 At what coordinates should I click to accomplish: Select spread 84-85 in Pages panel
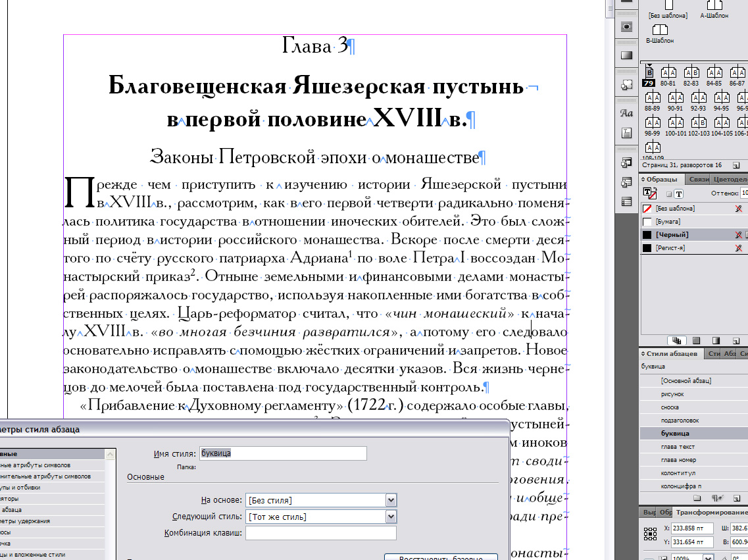(714, 72)
